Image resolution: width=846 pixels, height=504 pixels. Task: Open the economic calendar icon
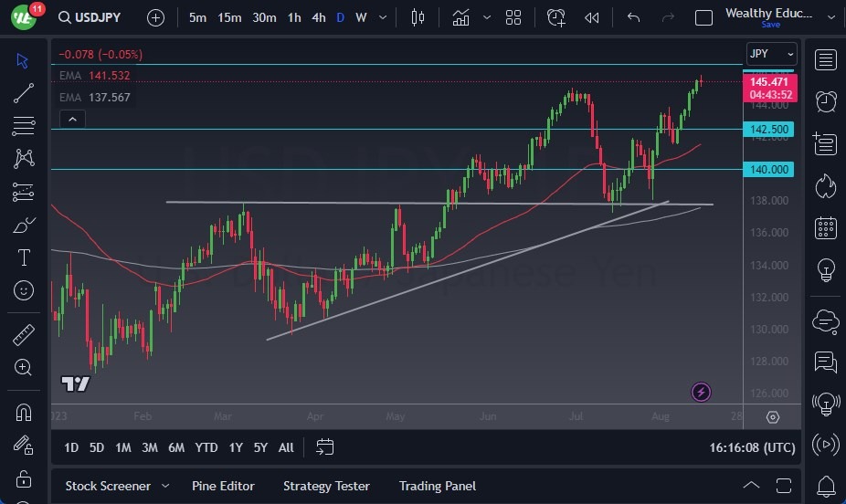(826, 227)
